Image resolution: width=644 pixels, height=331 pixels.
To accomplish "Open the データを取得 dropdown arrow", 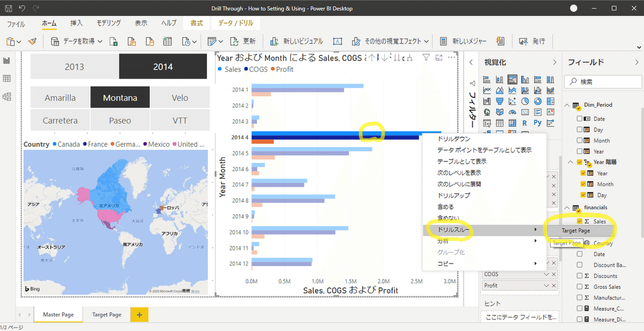I will [x=100, y=41].
